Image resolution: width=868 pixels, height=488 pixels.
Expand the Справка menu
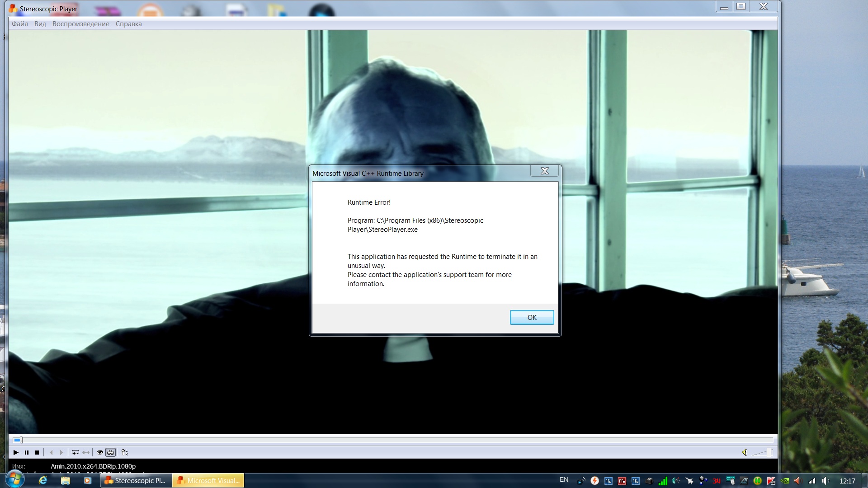128,24
